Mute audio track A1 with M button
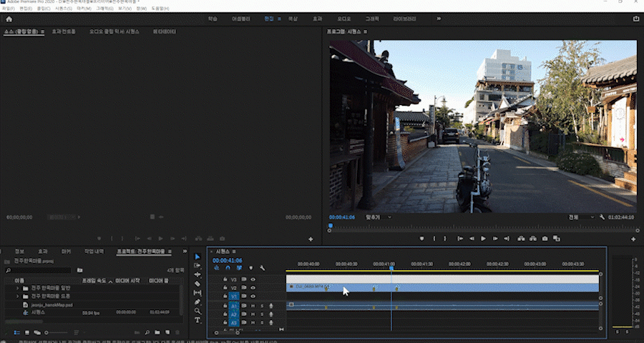This screenshot has height=343, width=644. (253, 306)
